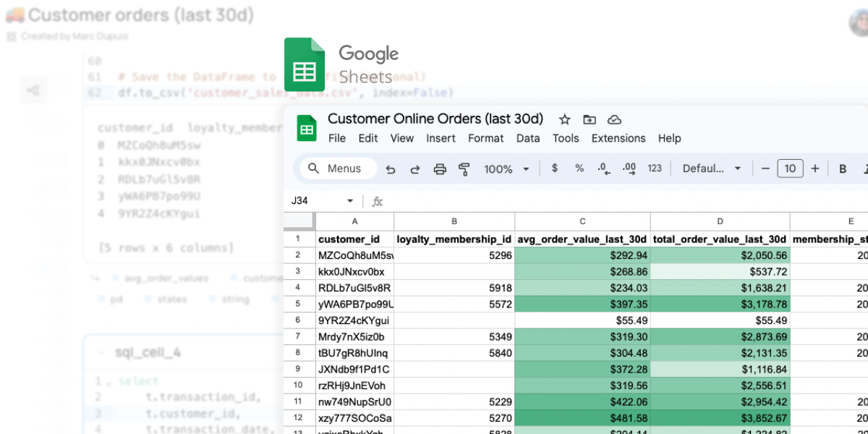Check the cloud document status icon
The height and width of the screenshot is (434, 868).
pyautogui.click(x=614, y=119)
